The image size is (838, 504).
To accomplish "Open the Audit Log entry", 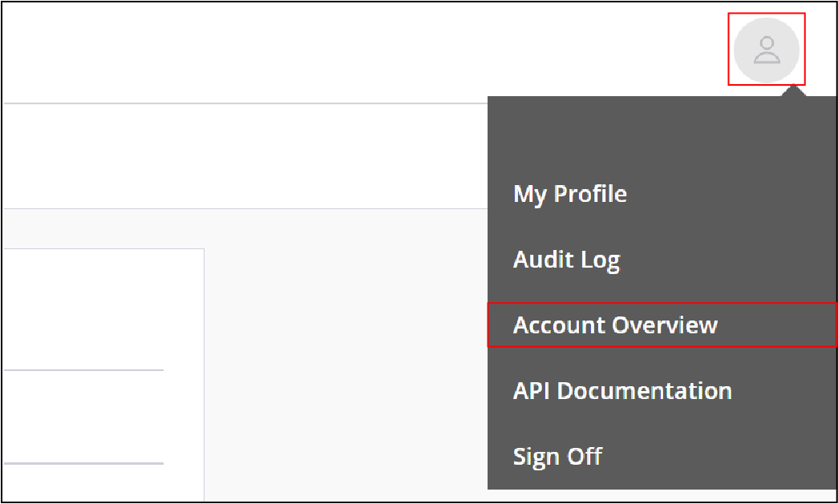I will pyautogui.click(x=566, y=260).
